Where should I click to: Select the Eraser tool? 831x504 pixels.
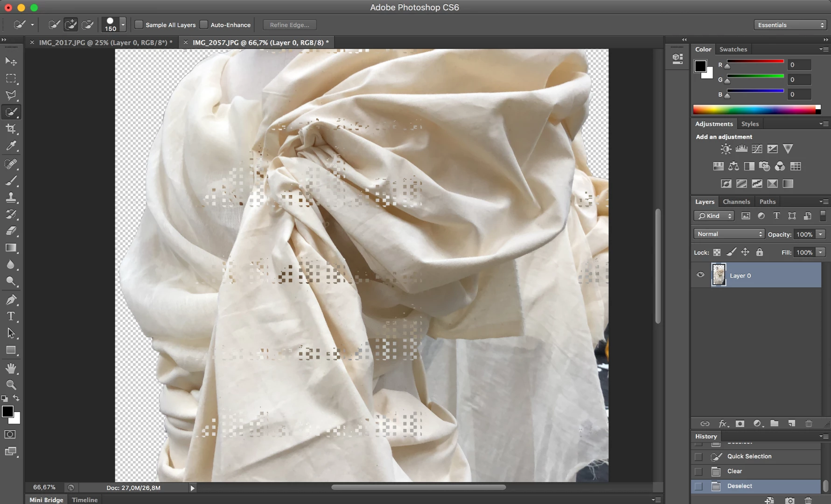coord(11,231)
